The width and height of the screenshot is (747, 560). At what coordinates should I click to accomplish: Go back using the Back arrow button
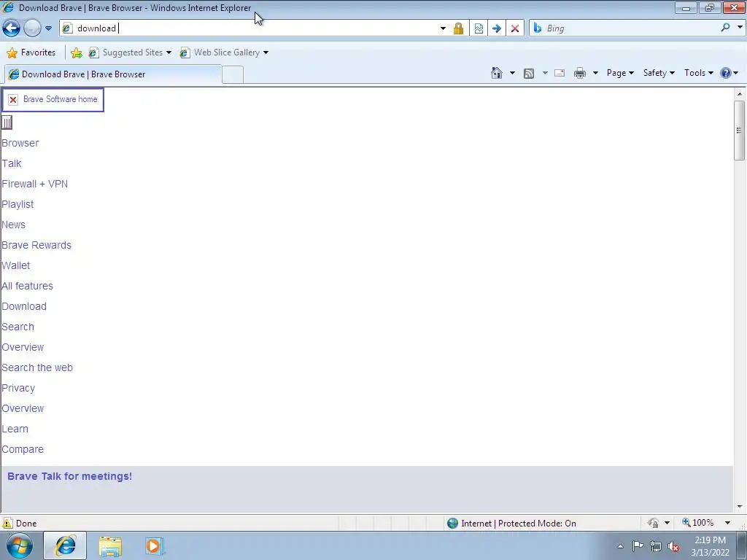11,28
